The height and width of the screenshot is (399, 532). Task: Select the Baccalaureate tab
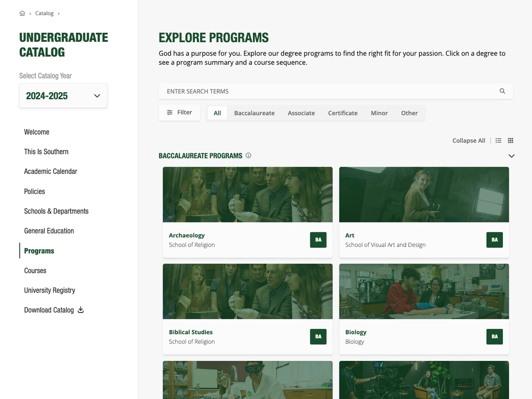(254, 113)
